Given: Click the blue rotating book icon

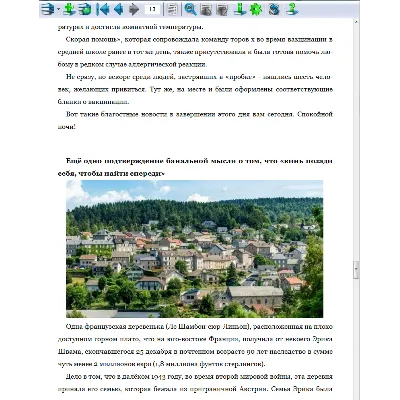Looking at the screenshot, I should coord(274,9).
